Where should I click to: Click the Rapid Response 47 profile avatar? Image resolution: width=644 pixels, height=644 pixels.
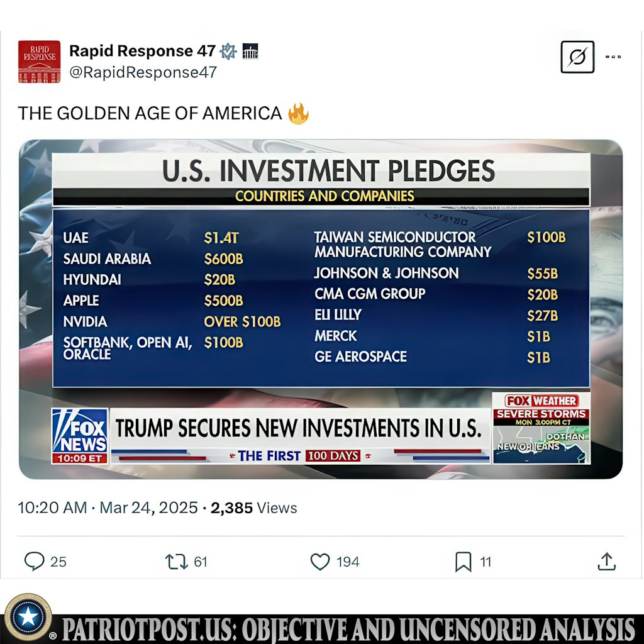(39, 62)
